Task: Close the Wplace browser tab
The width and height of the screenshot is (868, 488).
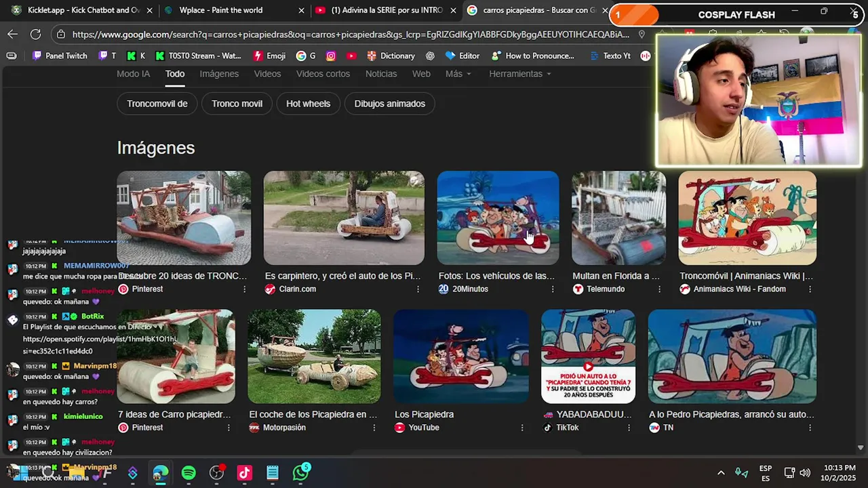Action: click(x=302, y=10)
